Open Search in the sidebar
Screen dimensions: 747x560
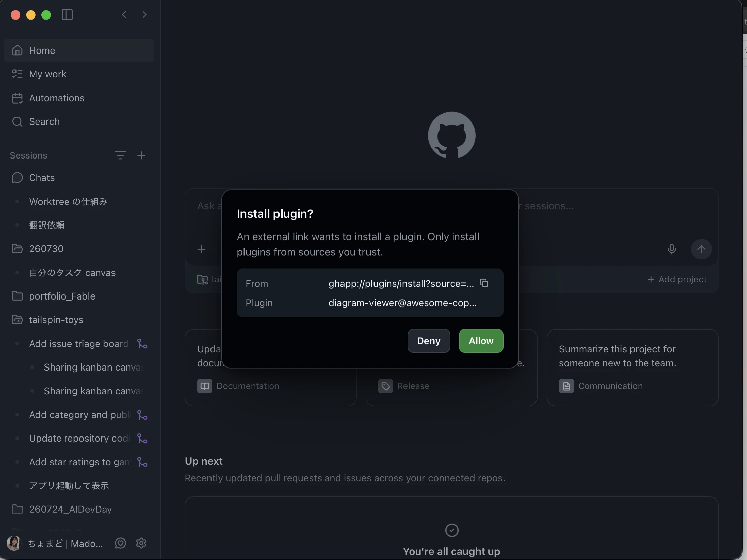[x=79, y=121]
